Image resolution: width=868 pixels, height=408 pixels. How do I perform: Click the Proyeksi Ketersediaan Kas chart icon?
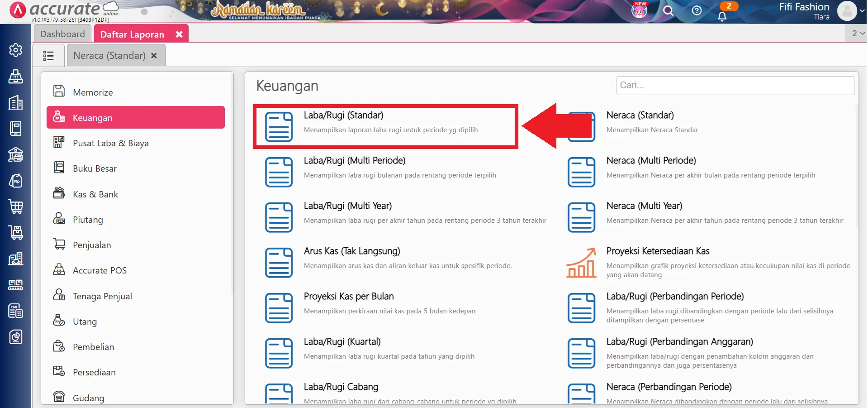tap(581, 263)
